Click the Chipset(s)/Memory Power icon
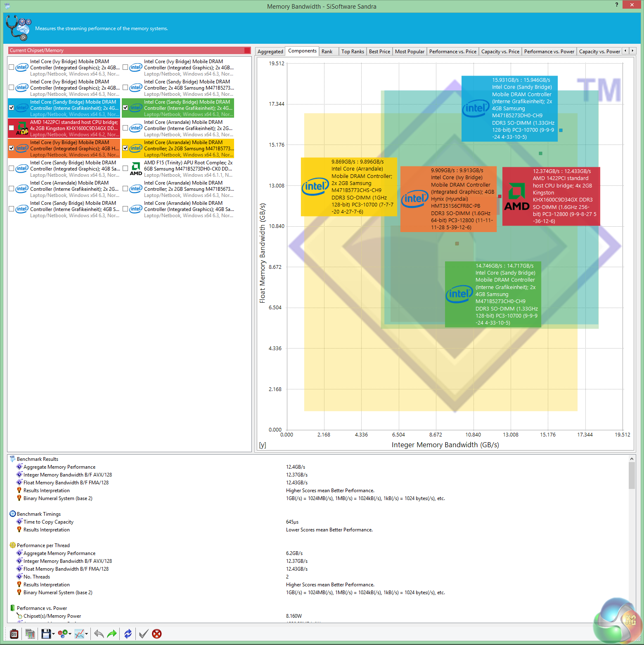Image resolution: width=644 pixels, height=645 pixels. [19, 616]
